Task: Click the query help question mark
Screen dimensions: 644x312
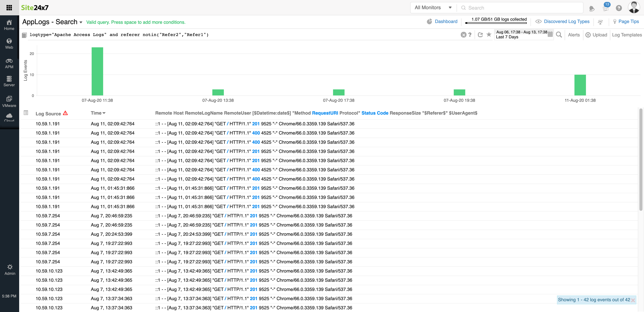Action: (x=470, y=35)
